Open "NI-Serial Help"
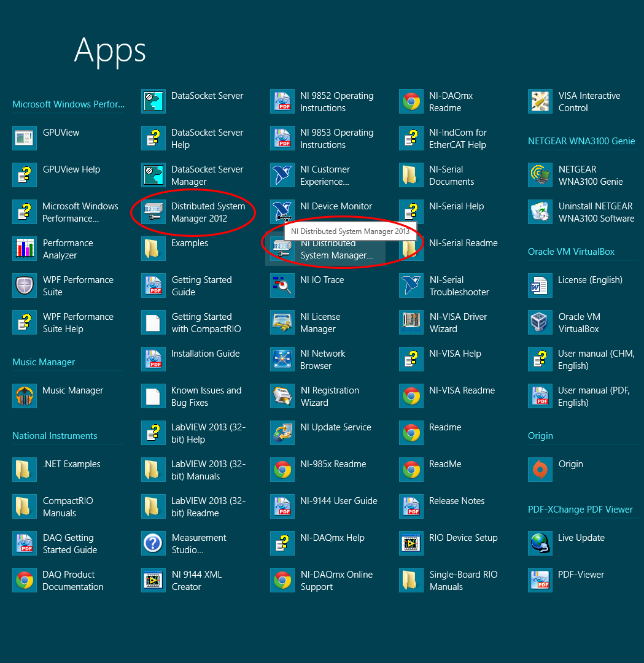The height and width of the screenshot is (663, 644). click(x=442, y=212)
